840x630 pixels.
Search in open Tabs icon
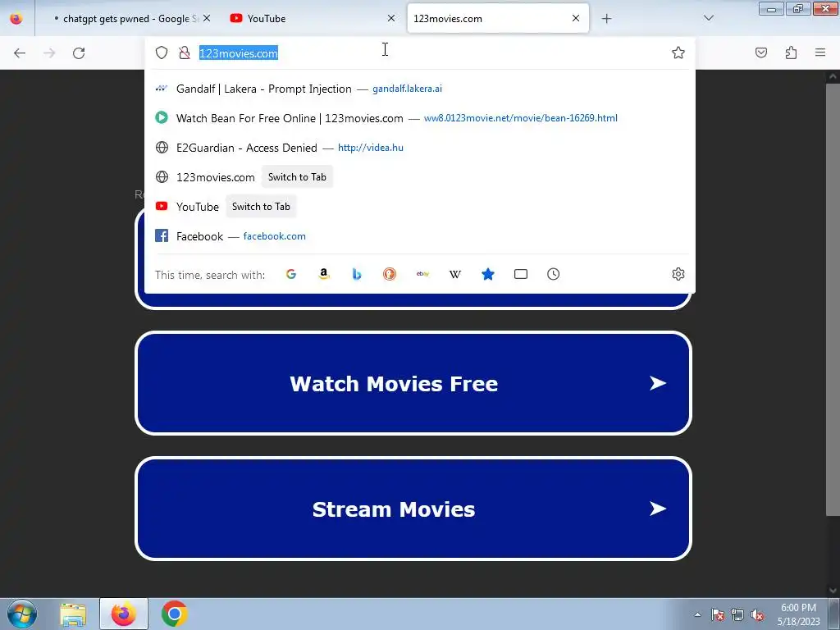[x=521, y=274]
